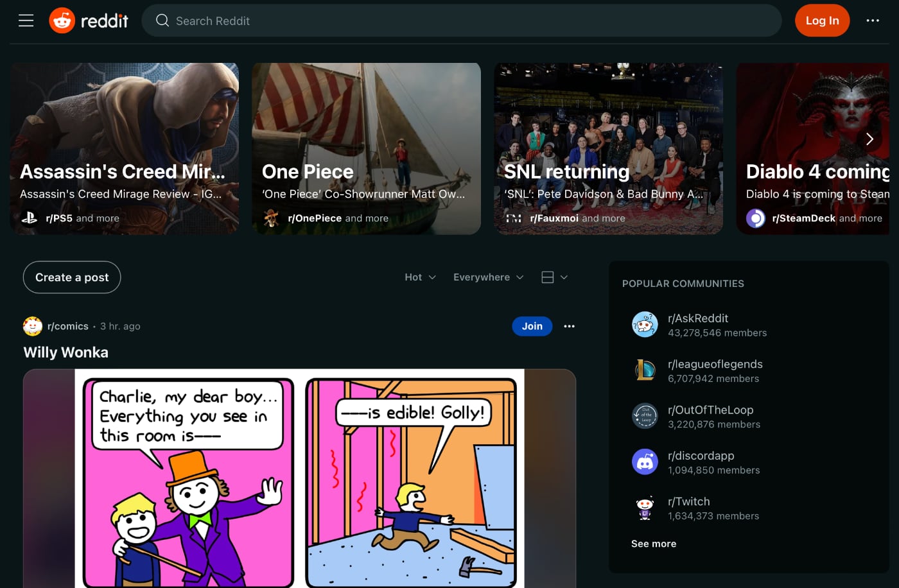Click the carousel next arrow
Viewport: 899px width, 588px height.
click(869, 139)
